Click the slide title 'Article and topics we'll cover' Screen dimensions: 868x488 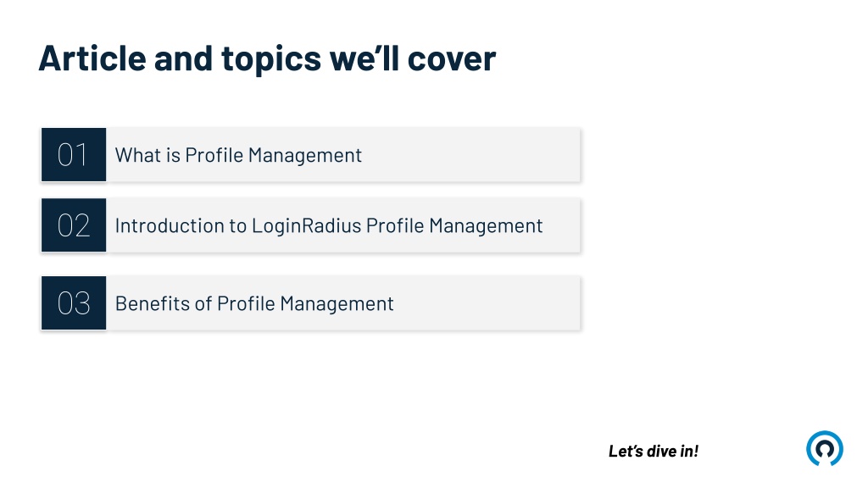[267, 58]
